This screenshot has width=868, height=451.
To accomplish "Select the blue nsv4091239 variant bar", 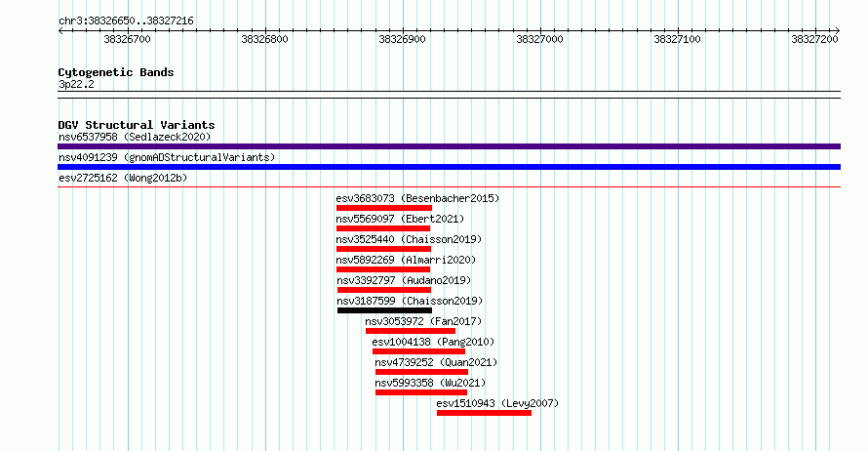I will pos(449,167).
